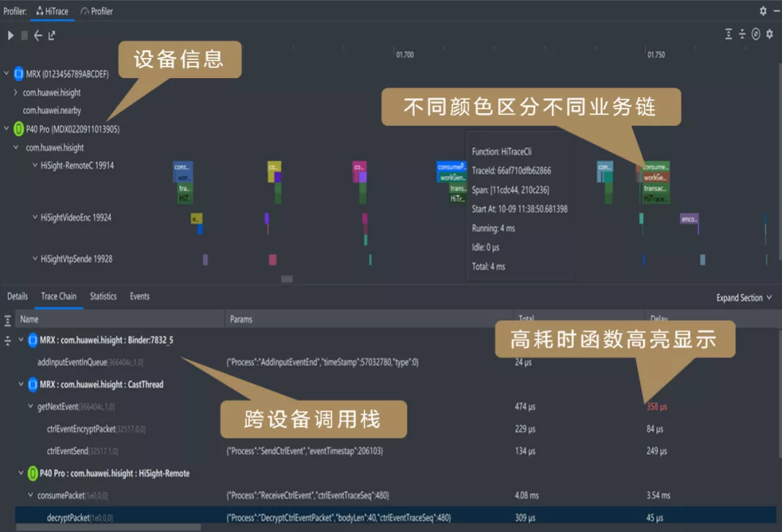Stop the trace recording

[24, 35]
